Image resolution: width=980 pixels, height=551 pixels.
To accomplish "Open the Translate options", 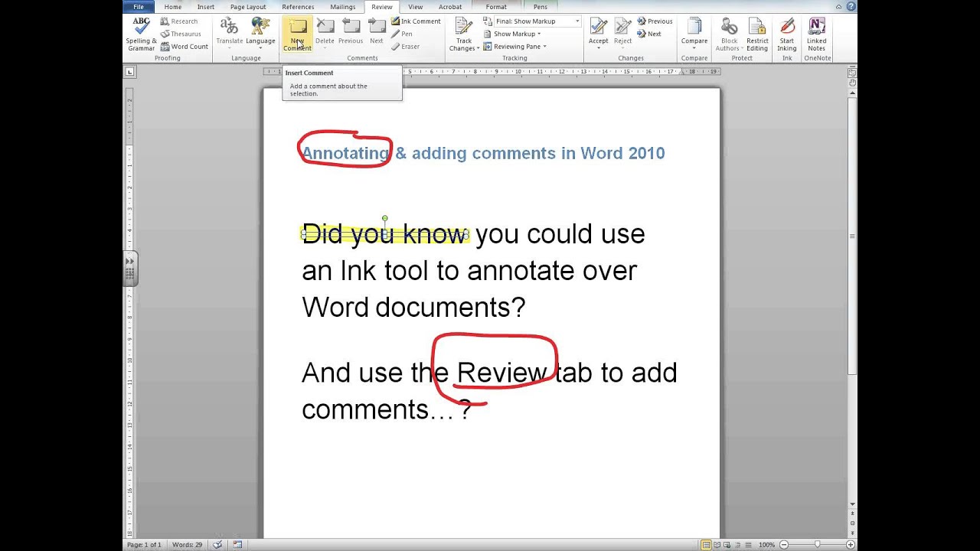I will tap(229, 34).
